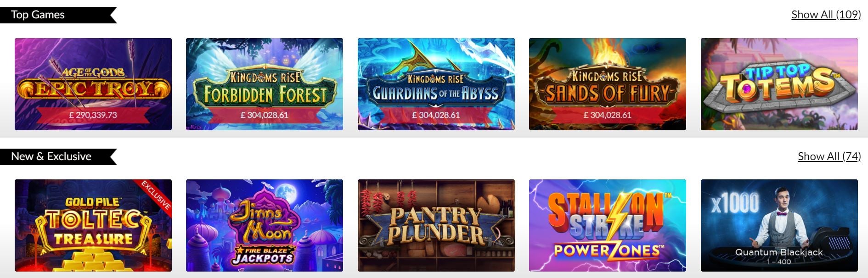Select Kingdoms Rise Sands of Fury tile
The height and width of the screenshot is (278, 868).
point(608,84)
